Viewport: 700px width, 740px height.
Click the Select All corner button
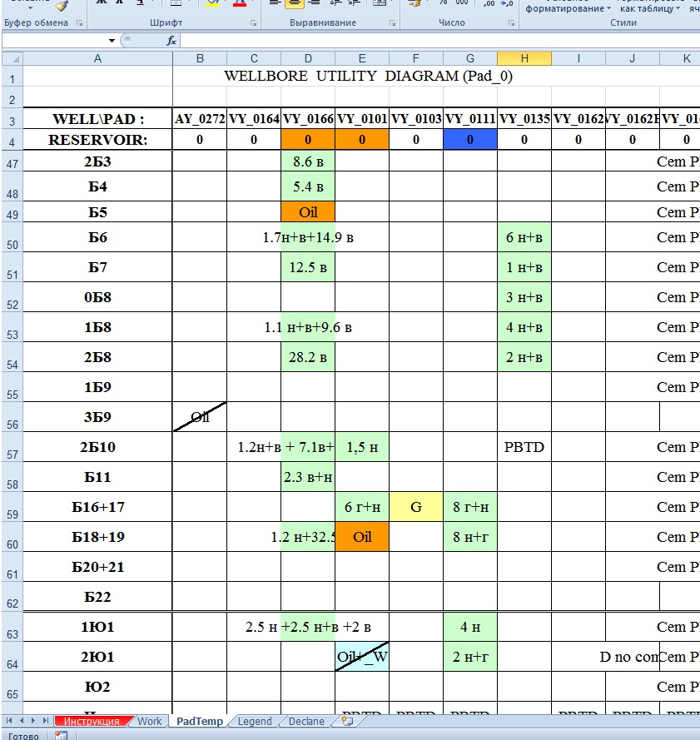(x=12, y=58)
